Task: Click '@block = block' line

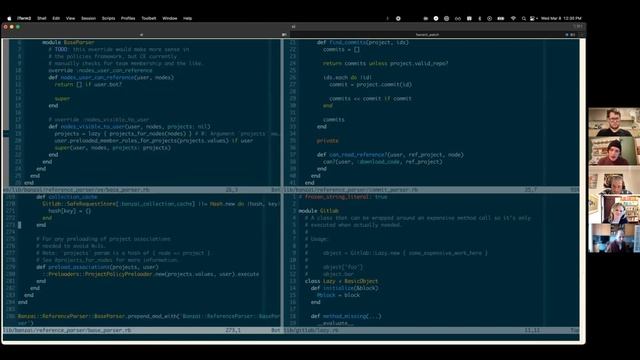Action: pos(338,295)
